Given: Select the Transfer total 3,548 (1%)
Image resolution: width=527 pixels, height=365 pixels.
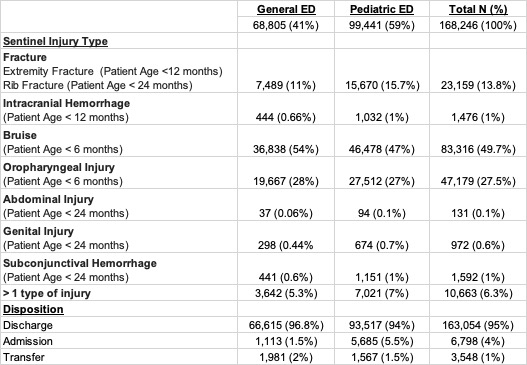Looking at the screenshot, I should [x=478, y=357].
